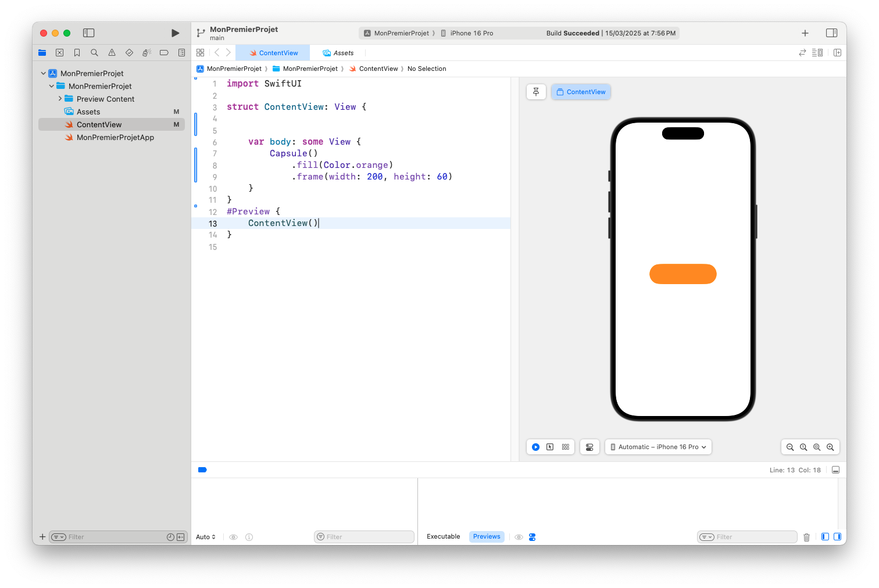Expand the Preview Content folder

(60, 99)
